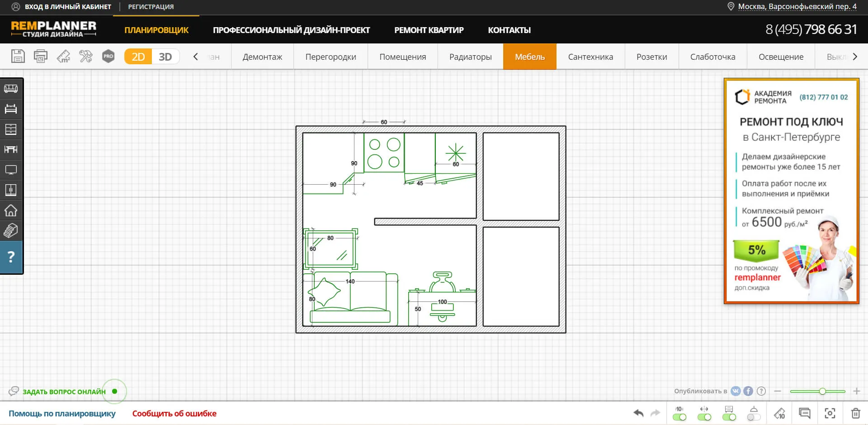Open КОНТАКТЫ menu item
Image resolution: width=868 pixels, height=425 pixels.
click(509, 30)
